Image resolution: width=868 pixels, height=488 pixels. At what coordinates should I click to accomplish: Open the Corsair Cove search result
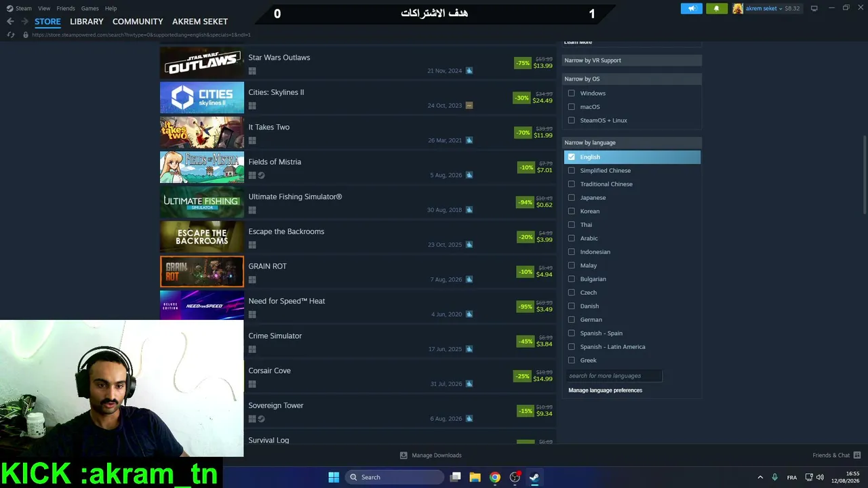[358, 376]
